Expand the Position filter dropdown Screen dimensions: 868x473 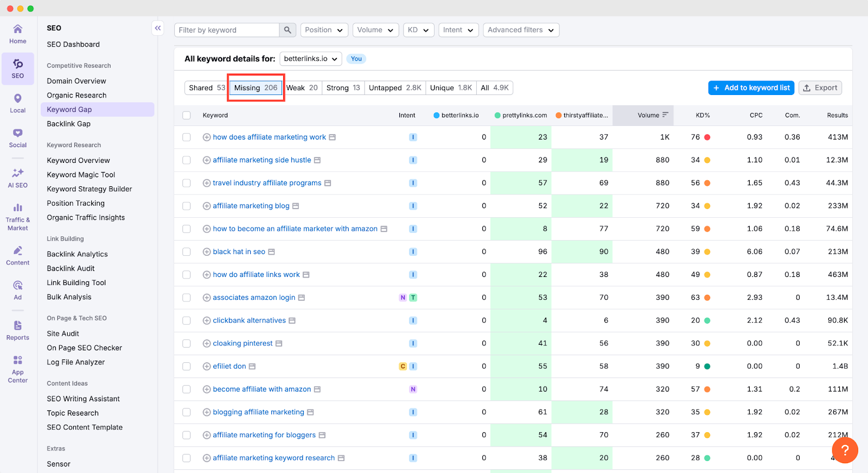324,30
